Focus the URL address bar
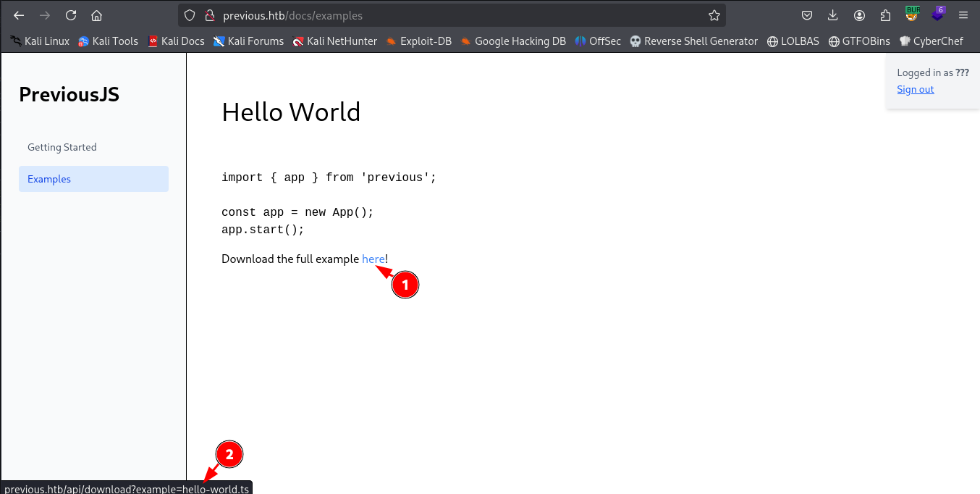 tap(449, 15)
